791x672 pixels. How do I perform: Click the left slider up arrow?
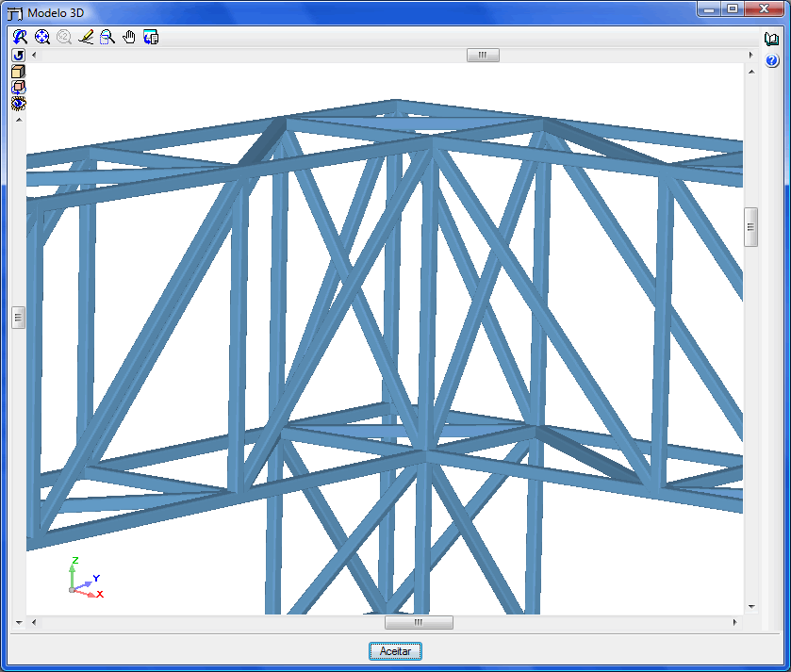(19, 120)
